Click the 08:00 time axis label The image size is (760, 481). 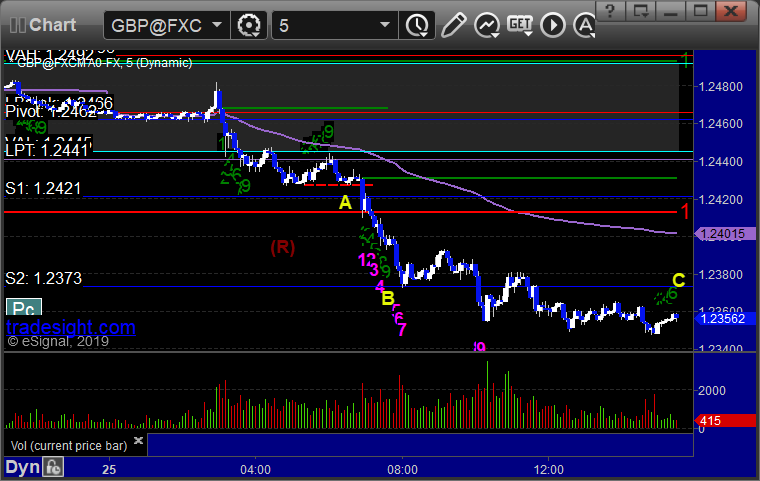(x=402, y=469)
